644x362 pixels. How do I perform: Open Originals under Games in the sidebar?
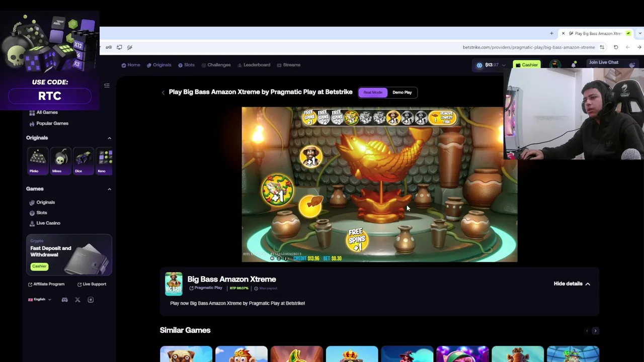42,202
